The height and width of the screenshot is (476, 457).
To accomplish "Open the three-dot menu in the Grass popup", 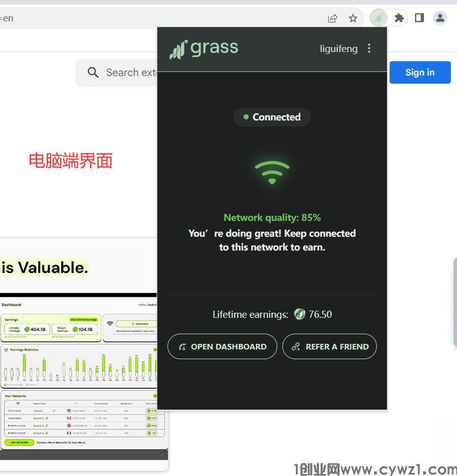I will [x=369, y=48].
